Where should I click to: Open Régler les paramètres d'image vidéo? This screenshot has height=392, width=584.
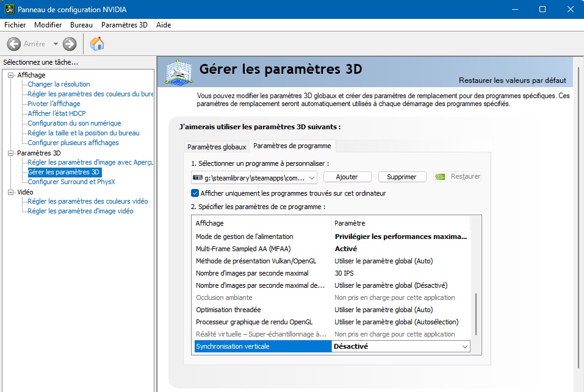(x=81, y=212)
